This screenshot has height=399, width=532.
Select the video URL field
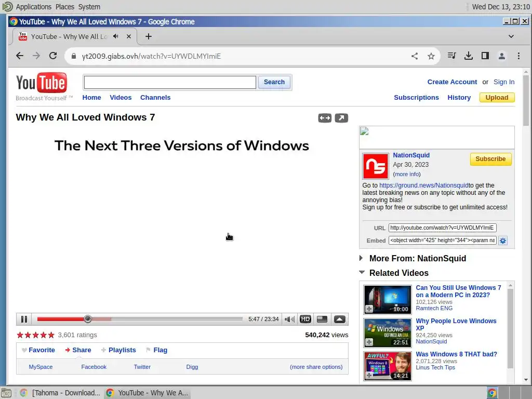pos(443,228)
